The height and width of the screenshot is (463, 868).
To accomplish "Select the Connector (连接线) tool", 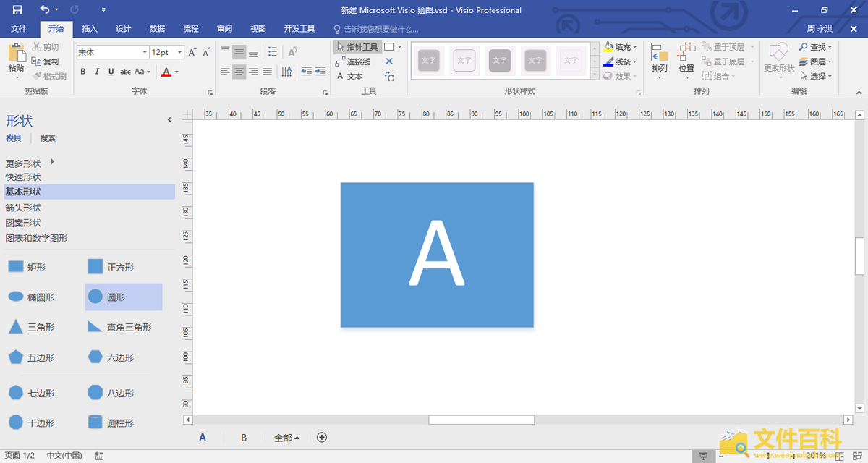I will tap(354, 61).
